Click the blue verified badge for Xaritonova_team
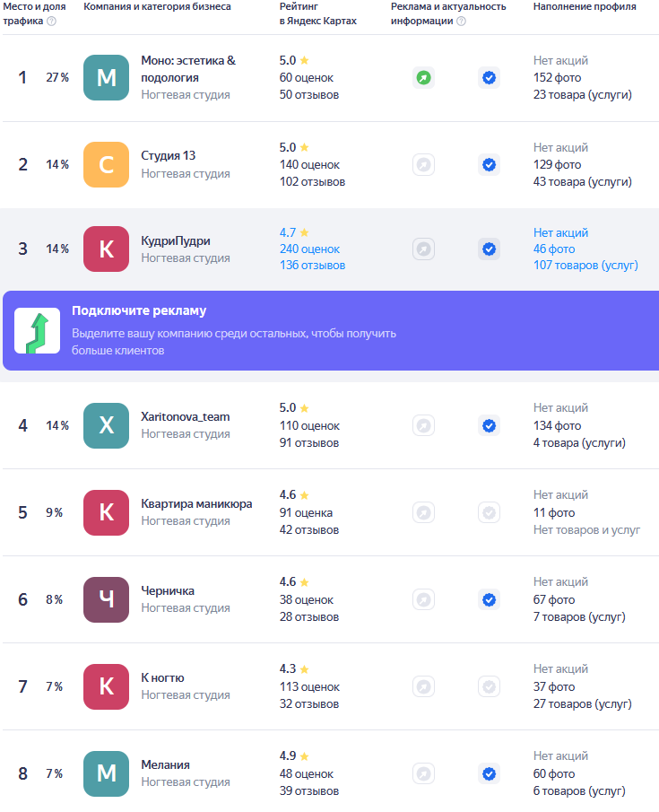Image resolution: width=659 pixels, height=812 pixels. [x=489, y=425]
